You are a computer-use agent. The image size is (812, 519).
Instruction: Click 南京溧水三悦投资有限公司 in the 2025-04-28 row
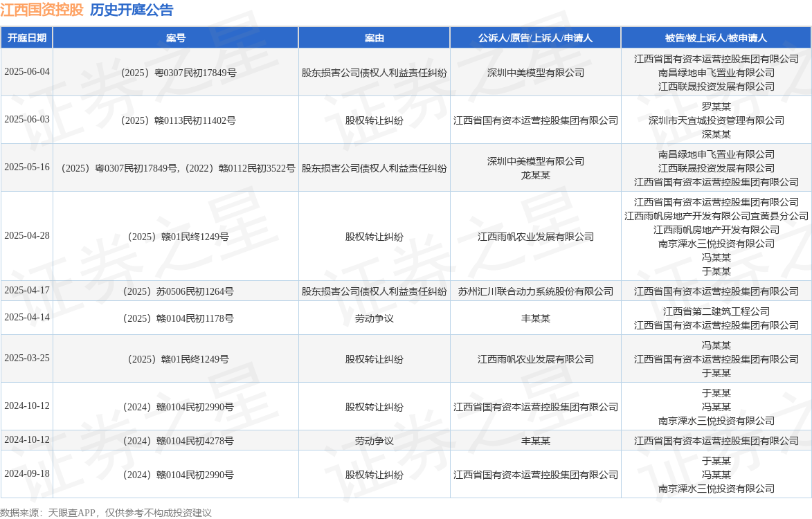716,244
